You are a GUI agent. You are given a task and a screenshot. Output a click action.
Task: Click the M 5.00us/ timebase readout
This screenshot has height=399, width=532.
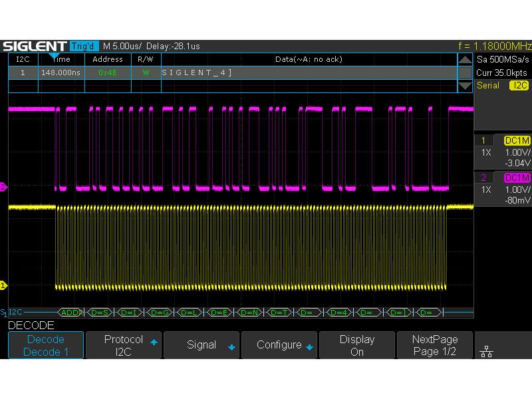coord(122,46)
